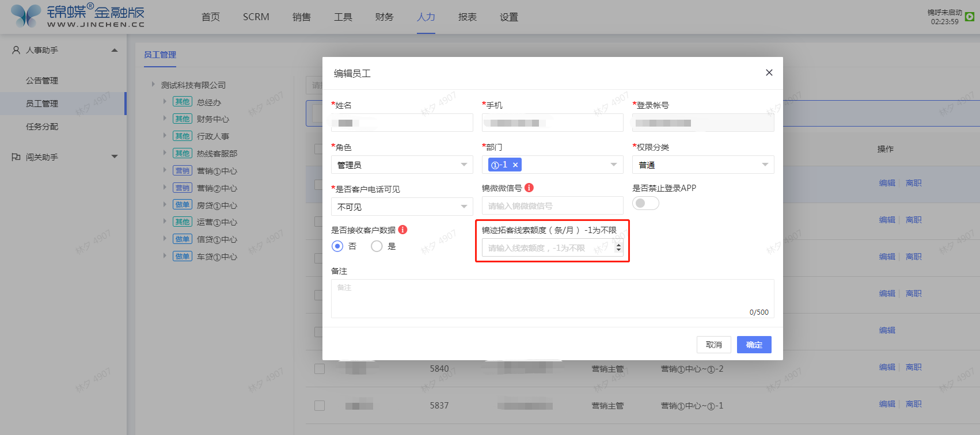Check the box for employee 5837
This screenshot has width=980, height=435.
(x=320, y=406)
